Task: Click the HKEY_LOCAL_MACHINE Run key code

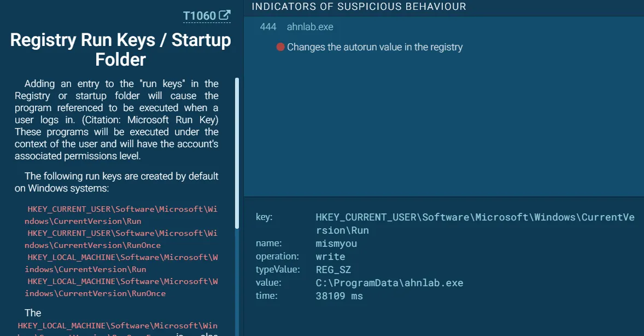Action: click(121, 263)
